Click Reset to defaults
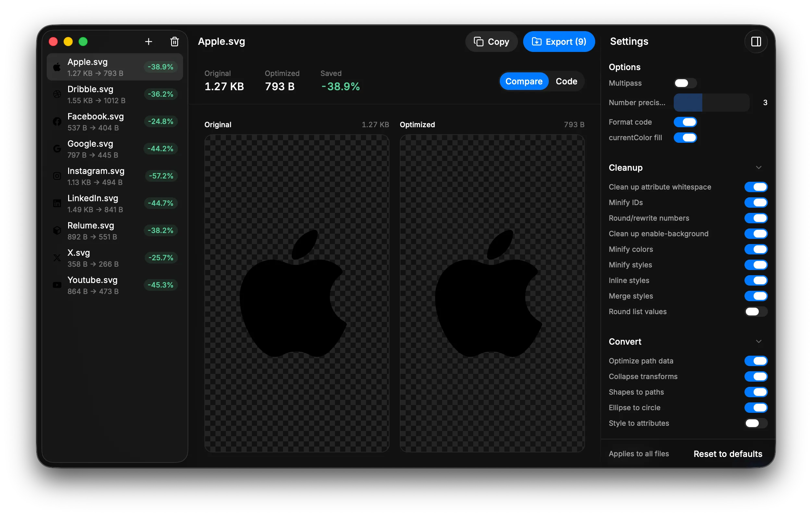Viewport: 812px width, 516px height. (x=728, y=454)
